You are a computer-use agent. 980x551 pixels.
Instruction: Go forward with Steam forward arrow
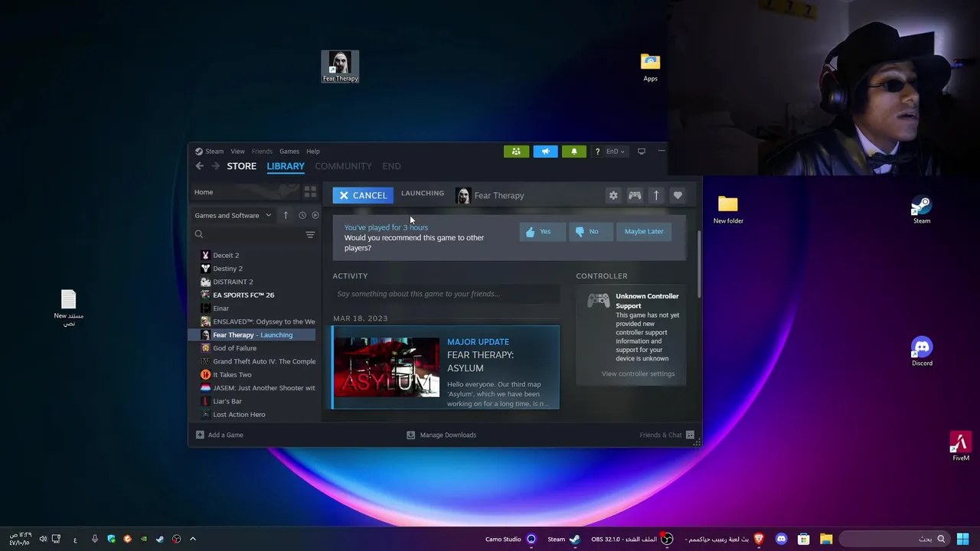[215, 166]
